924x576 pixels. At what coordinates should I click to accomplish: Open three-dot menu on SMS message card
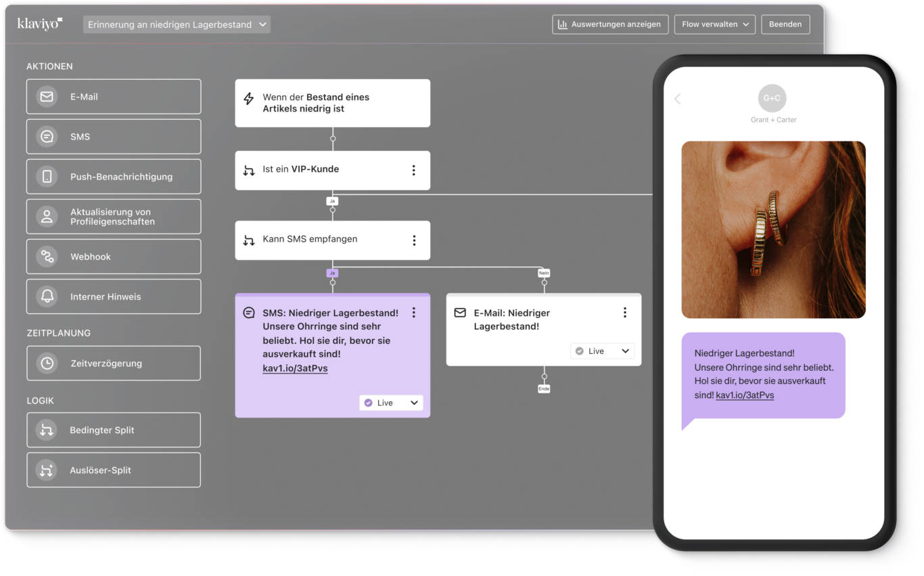[x=414, y=313]
